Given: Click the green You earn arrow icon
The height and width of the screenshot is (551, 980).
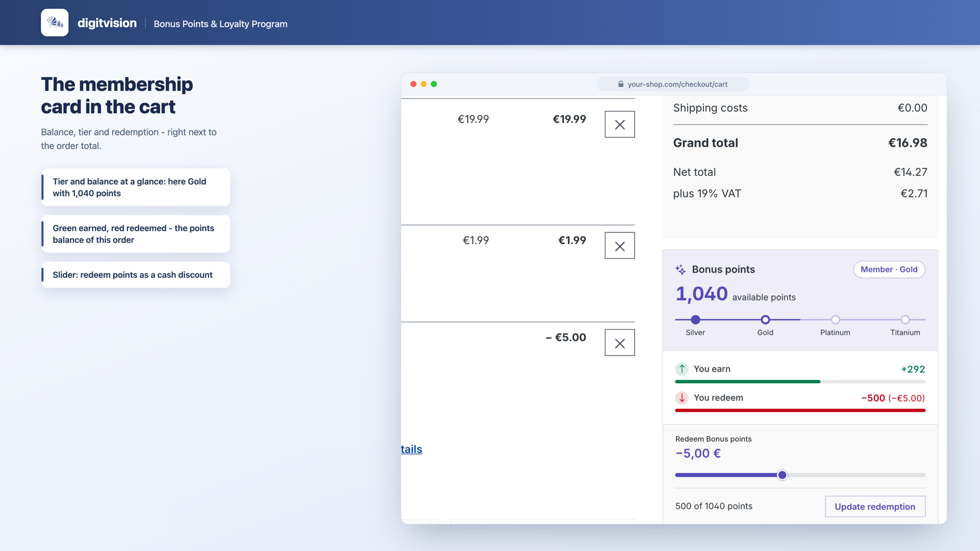Looking at the screenshot, I should click(682, 369).
